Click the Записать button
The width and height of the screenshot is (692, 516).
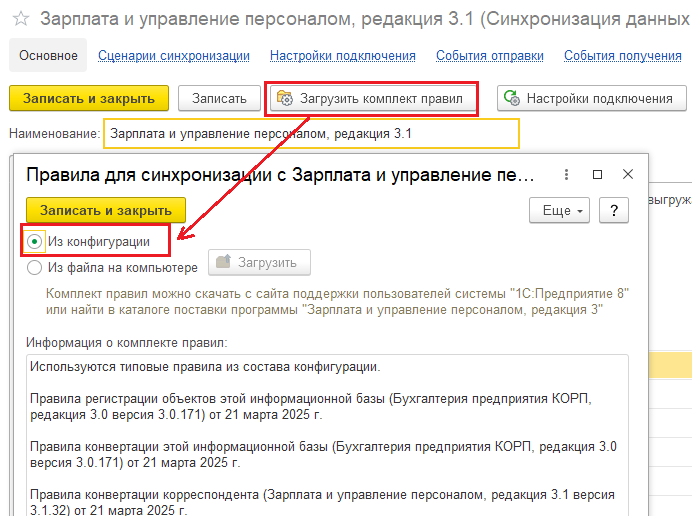pos(219,98)
